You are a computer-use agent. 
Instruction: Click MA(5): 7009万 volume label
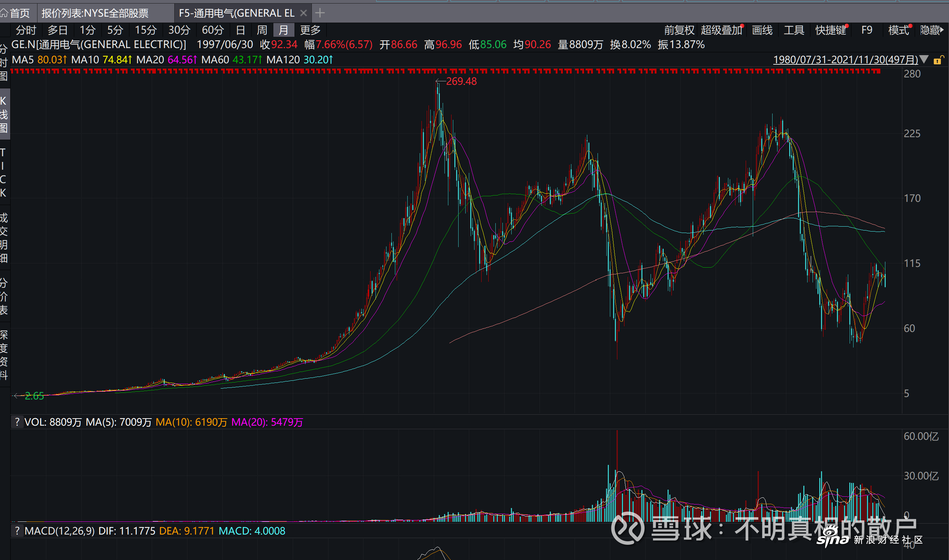[118, 422]
